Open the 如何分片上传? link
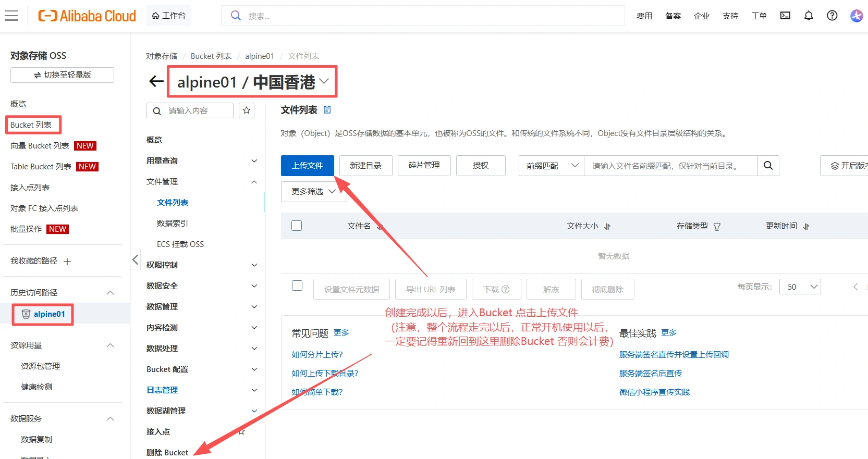Viewport: 868px width, 459px height. point(317,355)
